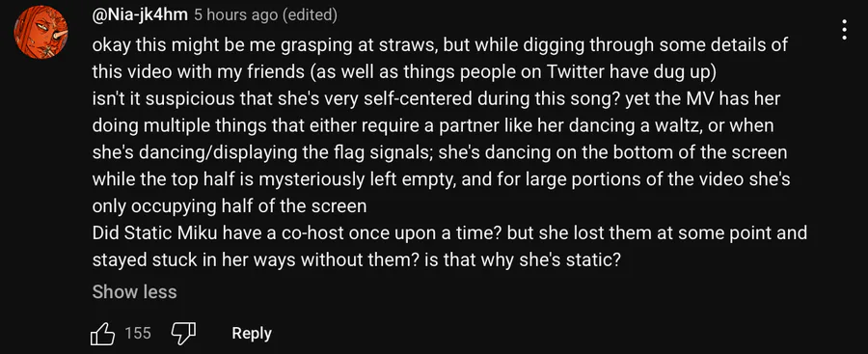Open the three-dot comment options menu

[x=844, y=29]
